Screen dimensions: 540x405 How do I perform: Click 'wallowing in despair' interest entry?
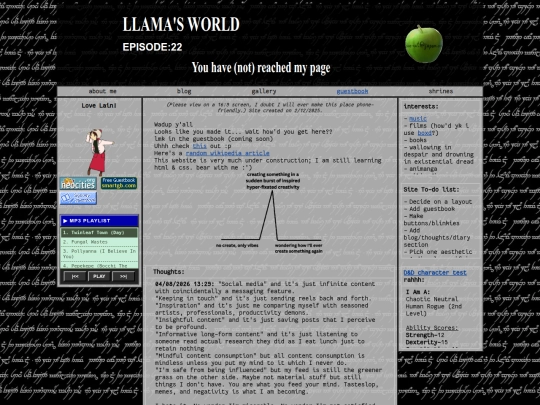[x=438, y=155]
